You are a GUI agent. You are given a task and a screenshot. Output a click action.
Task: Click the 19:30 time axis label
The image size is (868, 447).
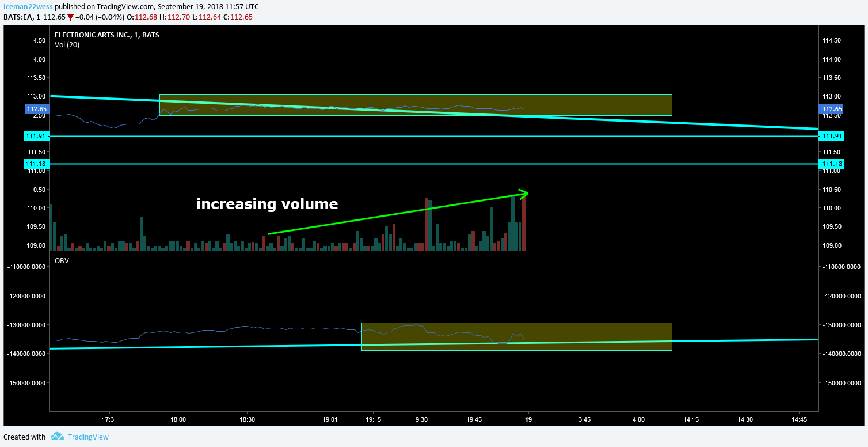420,419
